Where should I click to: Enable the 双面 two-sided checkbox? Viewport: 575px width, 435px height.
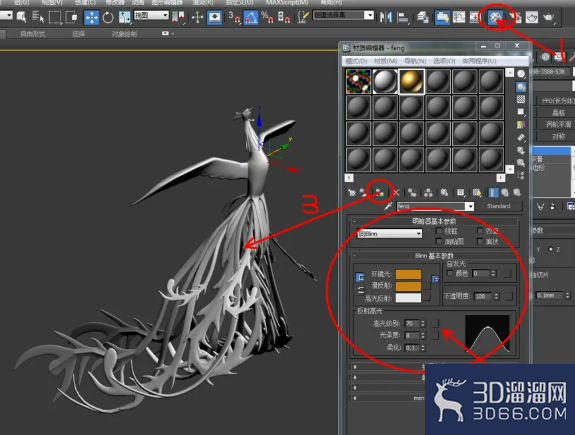point(480,231)
